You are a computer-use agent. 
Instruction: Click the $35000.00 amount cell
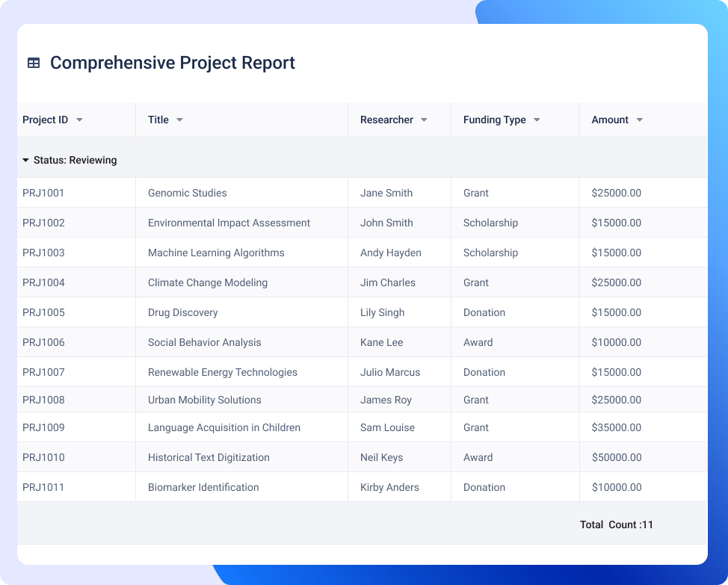pos(616,428)
